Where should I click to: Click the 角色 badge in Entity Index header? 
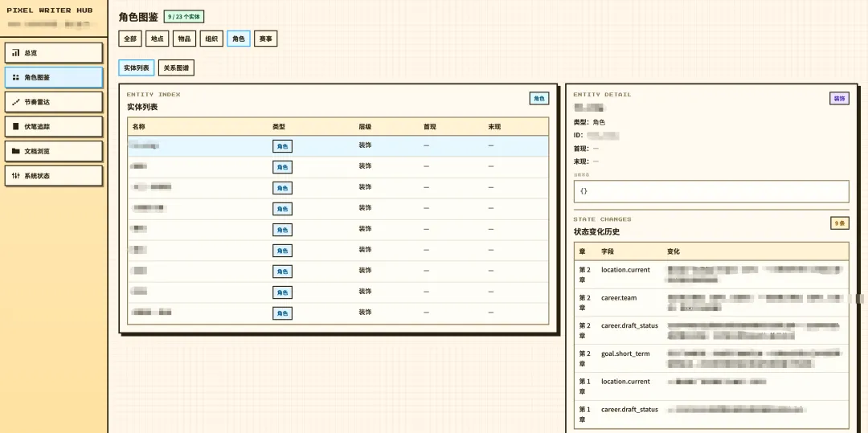pyautogui.click(x=539, y=99)
